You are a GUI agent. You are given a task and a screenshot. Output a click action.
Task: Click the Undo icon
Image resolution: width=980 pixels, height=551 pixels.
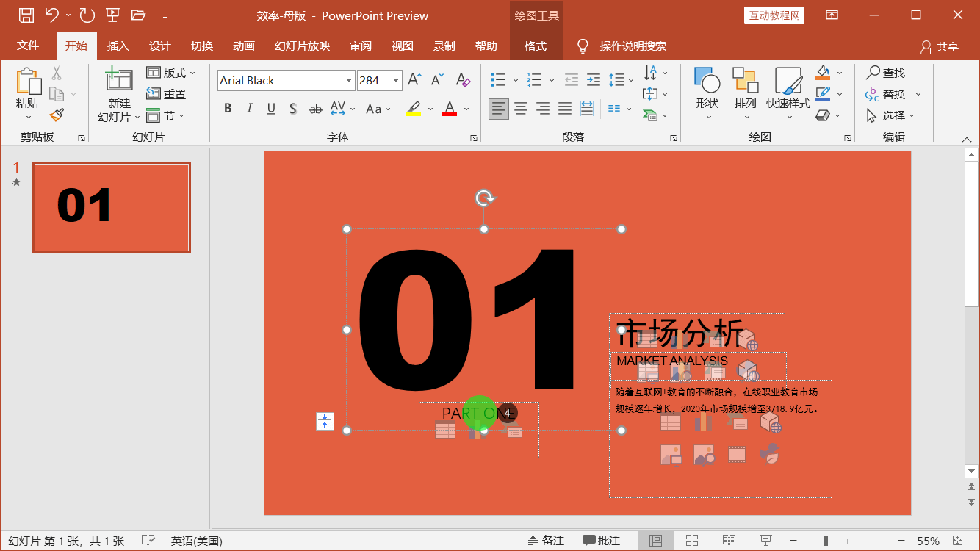[51, 15]
